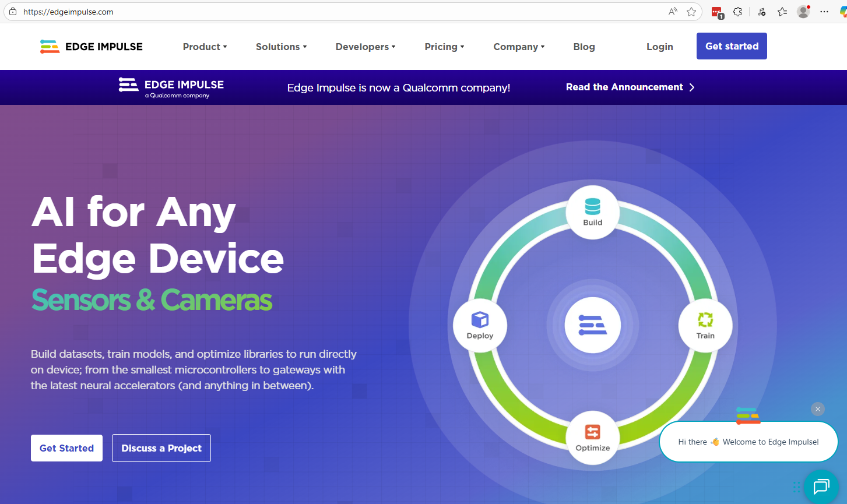The image size is (847, 504).
Task: Open the browser Extensions puzzle icon
Action: click(x=737, y=12)
